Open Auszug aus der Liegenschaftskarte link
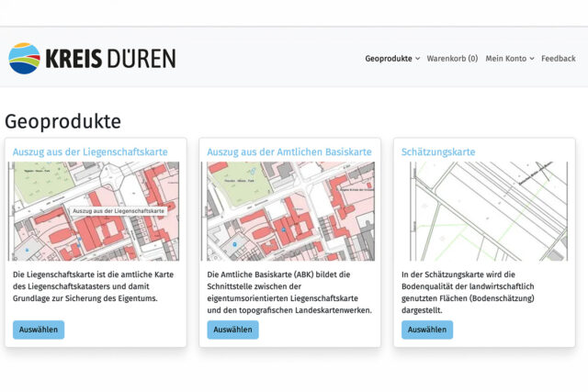The image size is (588, 392). 90,151
